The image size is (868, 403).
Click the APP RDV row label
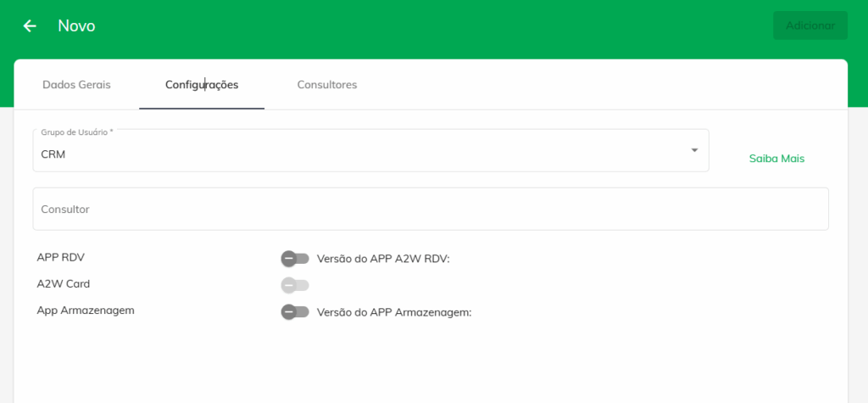pyautogui.click(x=61, y=256)
